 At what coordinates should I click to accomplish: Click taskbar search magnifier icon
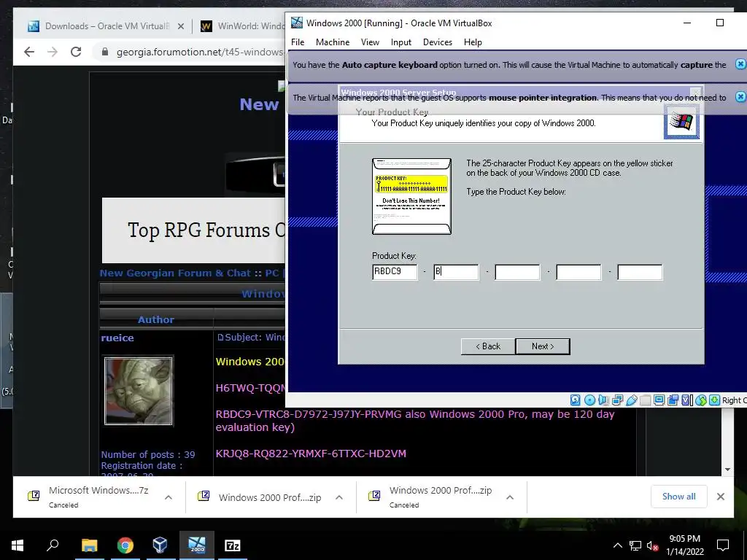click(x=53, y=545)
